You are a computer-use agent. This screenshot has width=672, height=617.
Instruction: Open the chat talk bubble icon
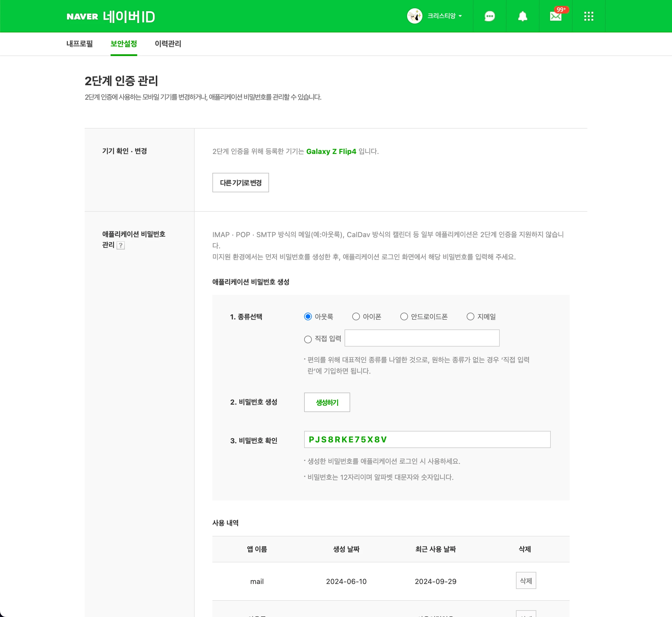(x=489, y=16)
